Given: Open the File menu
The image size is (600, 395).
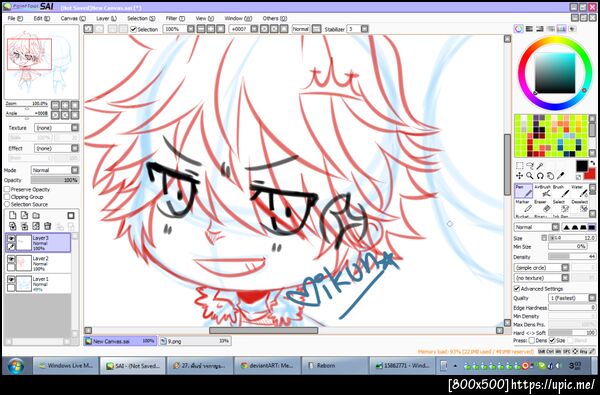Looking at the screenshot, I should coord(15,18).
